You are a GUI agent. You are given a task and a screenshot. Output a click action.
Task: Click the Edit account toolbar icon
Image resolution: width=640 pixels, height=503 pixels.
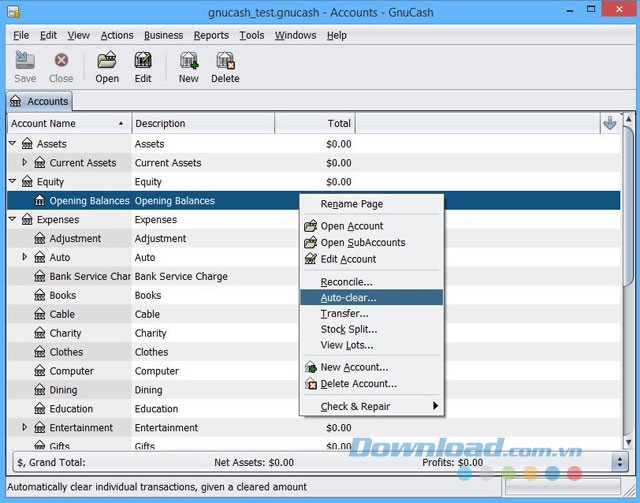[143, 62]
